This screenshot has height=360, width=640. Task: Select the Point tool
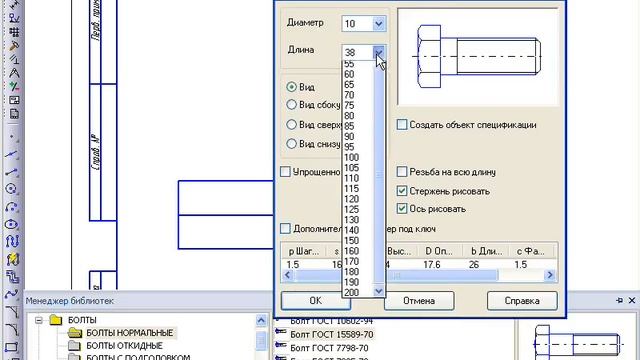click(x=12, y=137)
